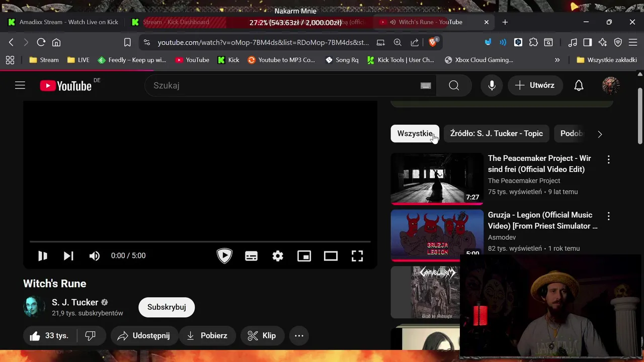Show more filter chips with right arrow
Screen dimensions: 644x362
(x=600, y=134)
